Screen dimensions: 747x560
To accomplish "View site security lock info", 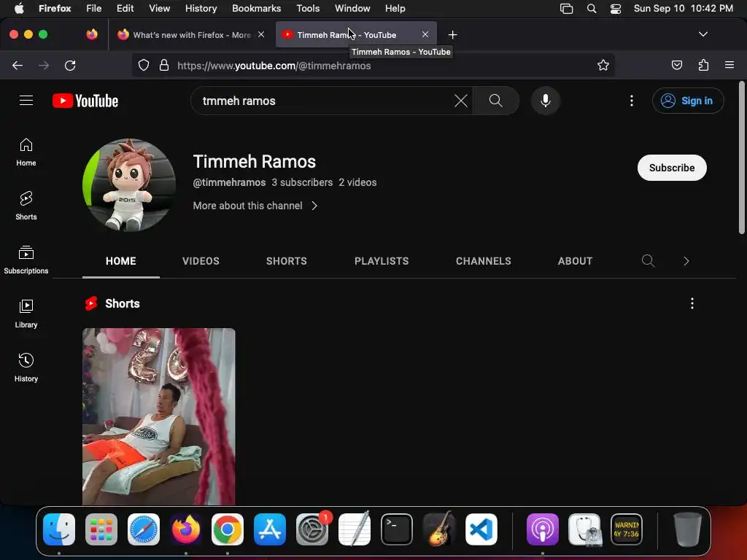I will tap(164, 65).
